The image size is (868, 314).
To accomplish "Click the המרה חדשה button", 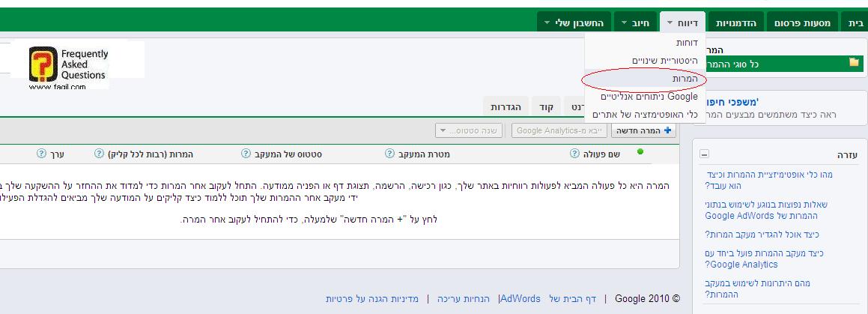I will [x=643, y=131].
